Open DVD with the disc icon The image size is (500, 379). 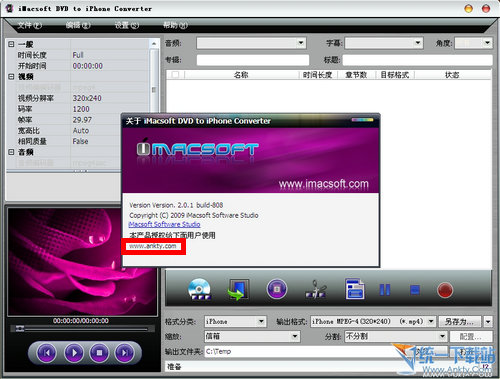pos(199,289)
